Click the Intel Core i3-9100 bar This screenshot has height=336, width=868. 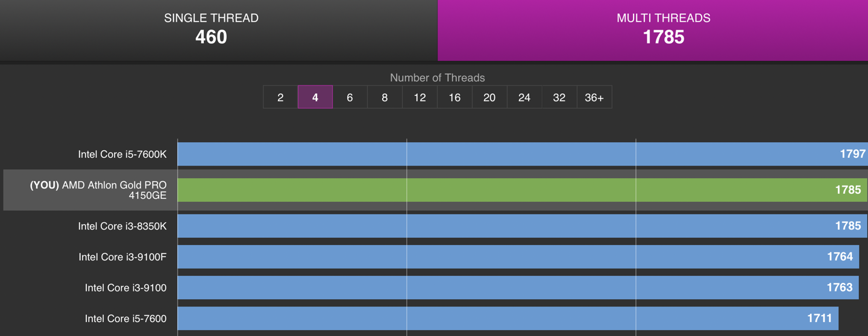(518, 288)
